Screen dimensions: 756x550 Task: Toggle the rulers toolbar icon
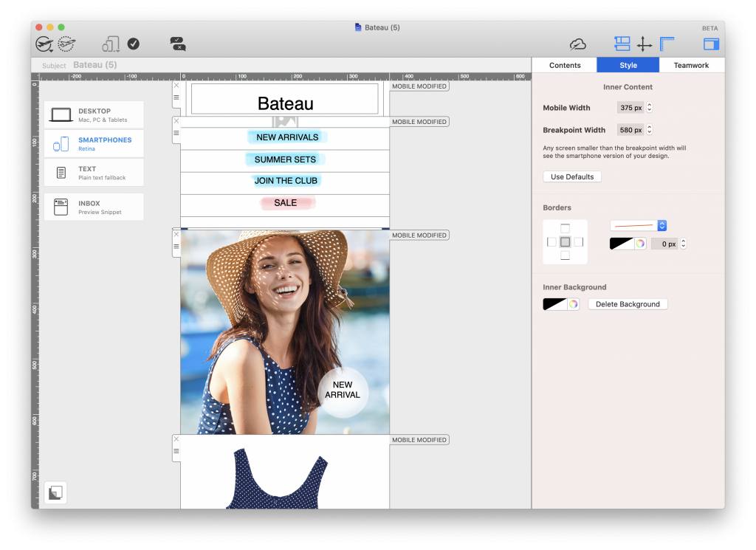[x=667, y=44]
